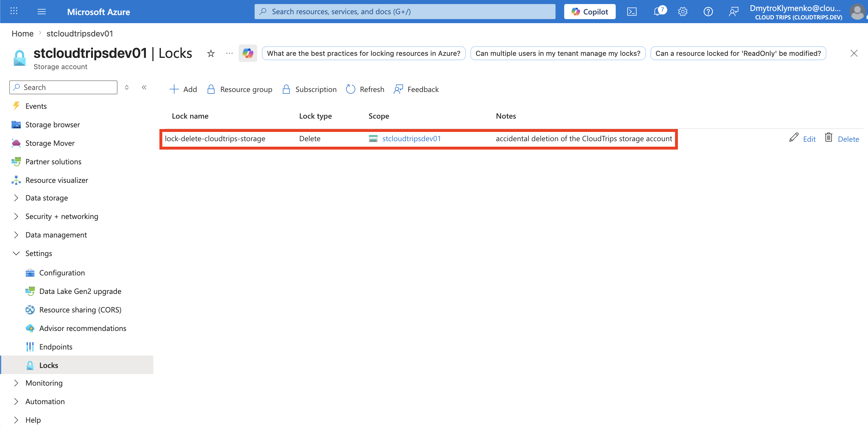The height and width of the screenshot is (427, 868).
Task: Open portal settings gear
Action: coord(683,12)
